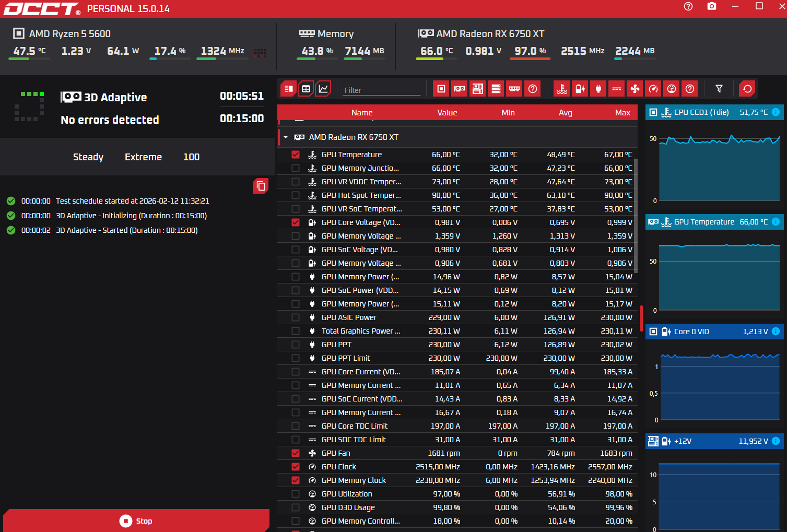Toggle fan speed readings filter

pos(635,89)
